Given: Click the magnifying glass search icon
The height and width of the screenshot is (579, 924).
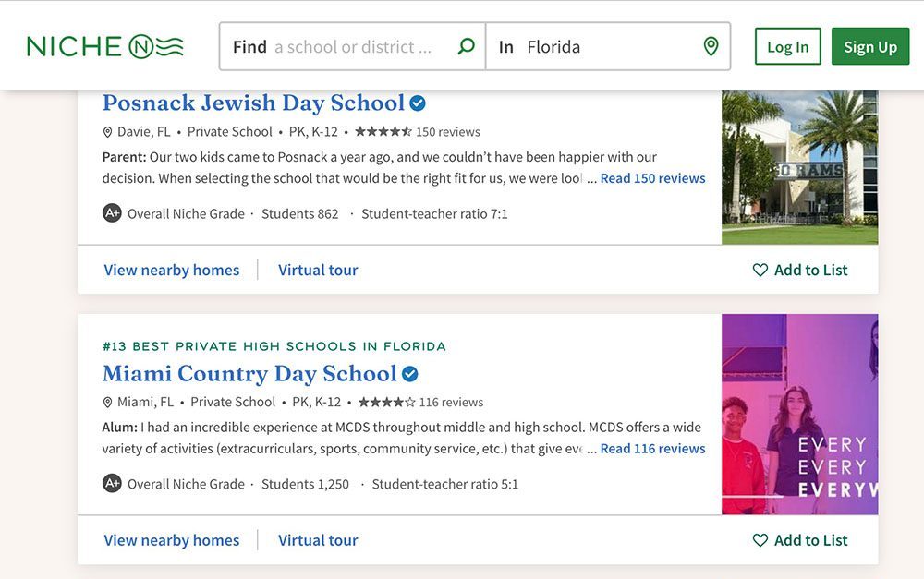Looking at the screenshot, I should click(467, 46).
